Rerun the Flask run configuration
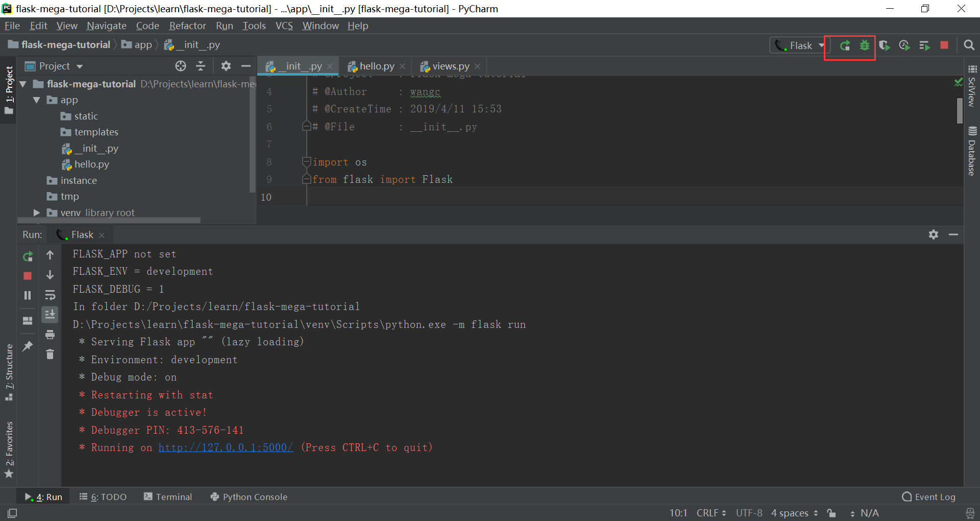The height and width of the screenshot is (521, 980). (x=845, y=45)
